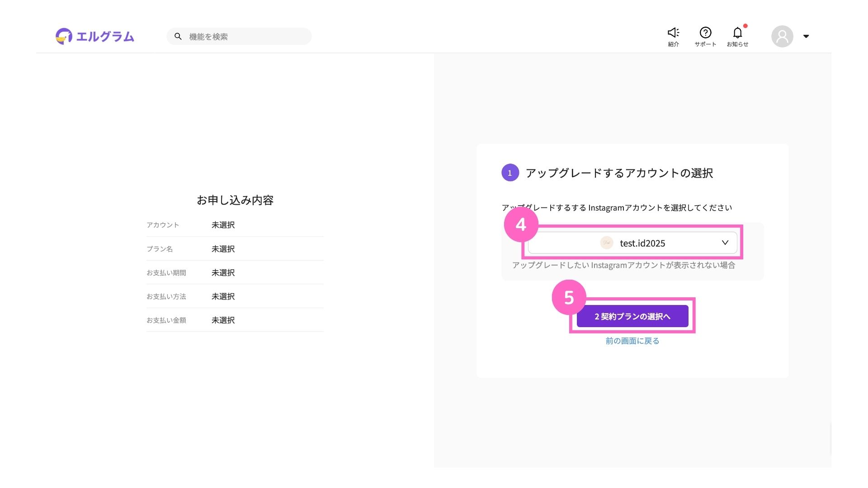Screen dimensions: 868x488
Task: Click the アップグレードするアカウントの選択 heading
Action: tap(619, 173)
